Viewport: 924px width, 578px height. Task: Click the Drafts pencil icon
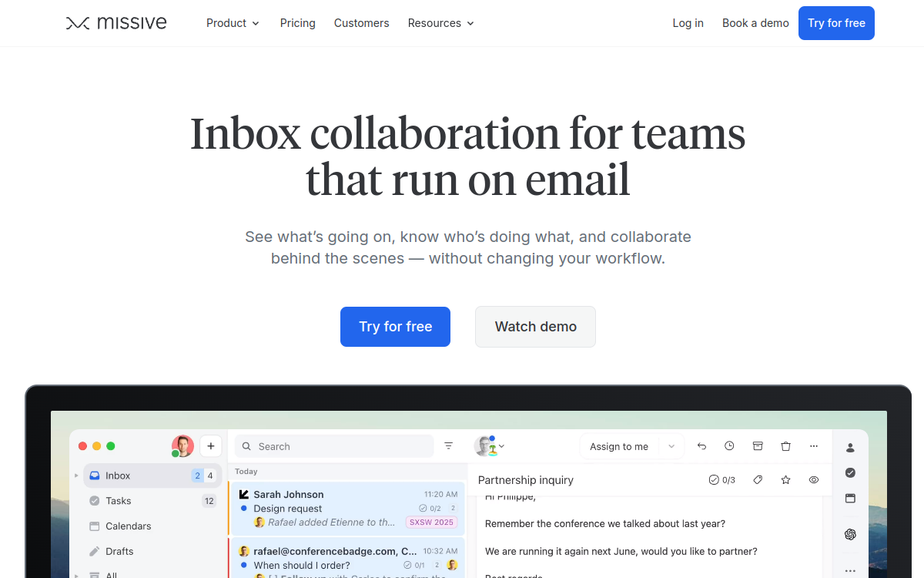(95, 552)
